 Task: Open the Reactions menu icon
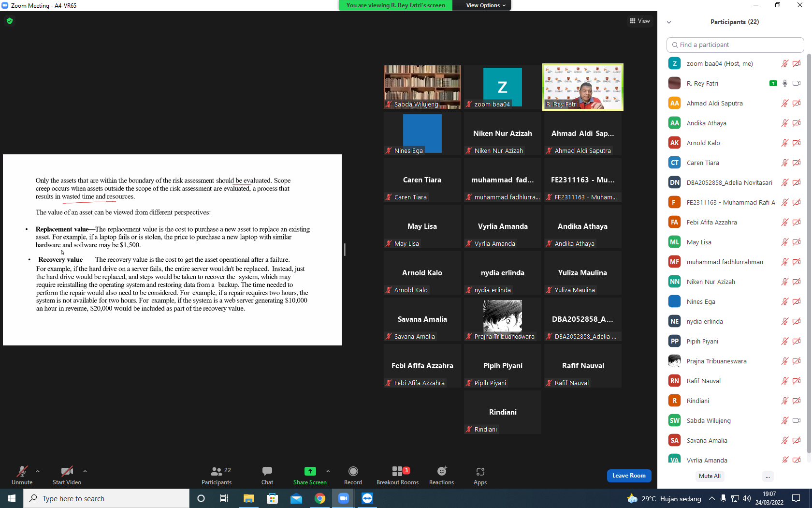point(441,471)
